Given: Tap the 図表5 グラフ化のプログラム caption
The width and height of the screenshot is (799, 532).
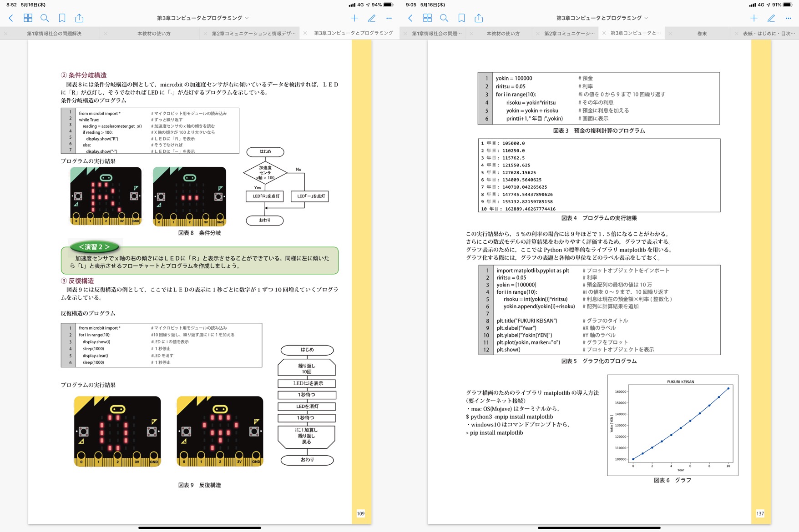Looking at the screenshot, I should point(599,361).
